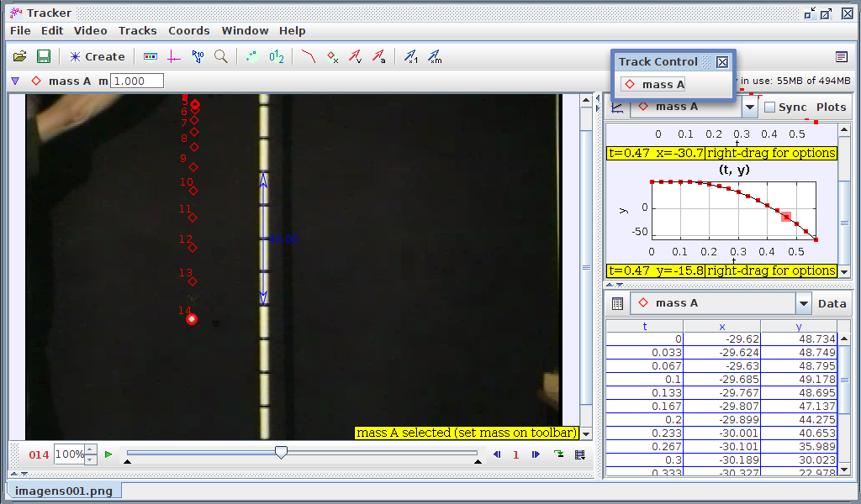
Task: Select table cell 0.233
Action: tap(645, 433)
